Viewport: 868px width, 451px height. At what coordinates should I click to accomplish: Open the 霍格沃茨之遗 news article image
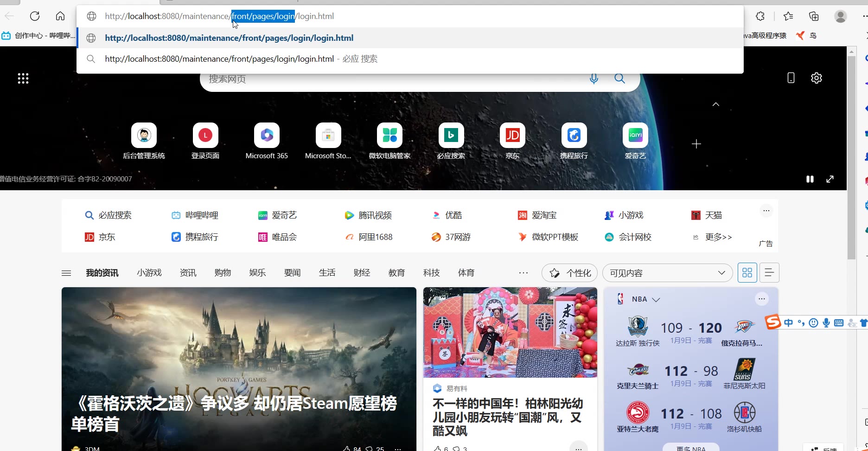pyautogui.click(x=239, y=369)
